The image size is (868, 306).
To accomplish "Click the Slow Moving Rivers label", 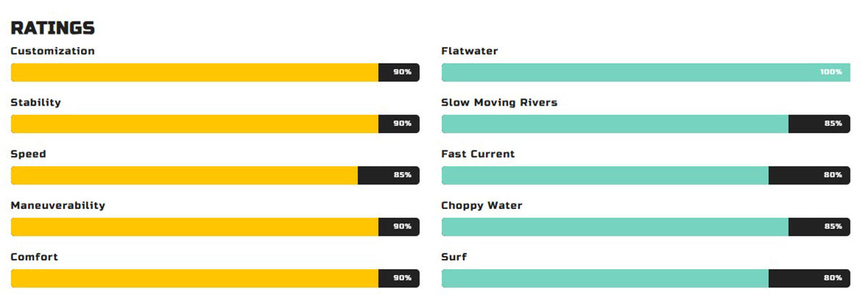I will click(x=499, y=103).
